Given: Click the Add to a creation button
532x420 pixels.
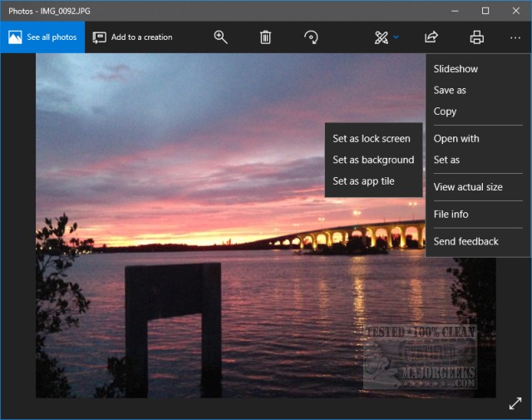Looking at the screenshot, I should pos(133,37).
